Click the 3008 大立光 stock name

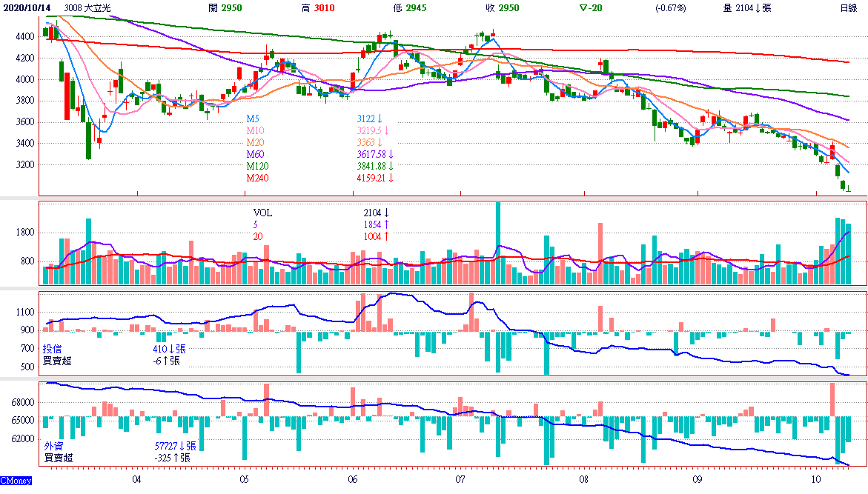click(88, 8)
